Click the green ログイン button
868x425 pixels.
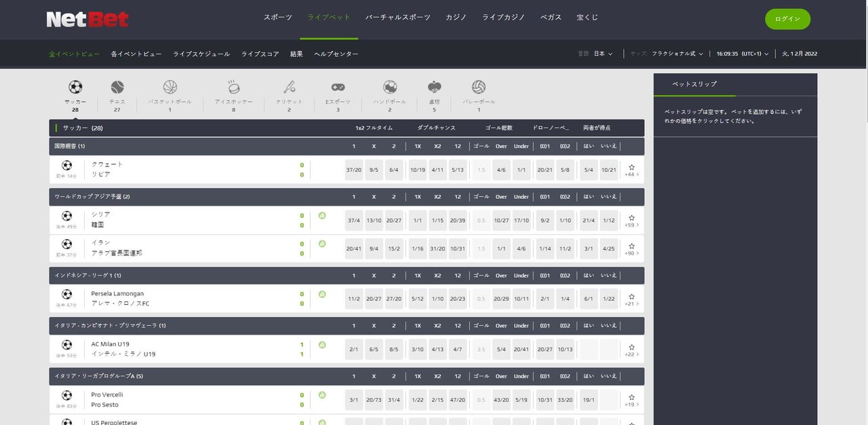pyautogui.click(x=787, y=20)
